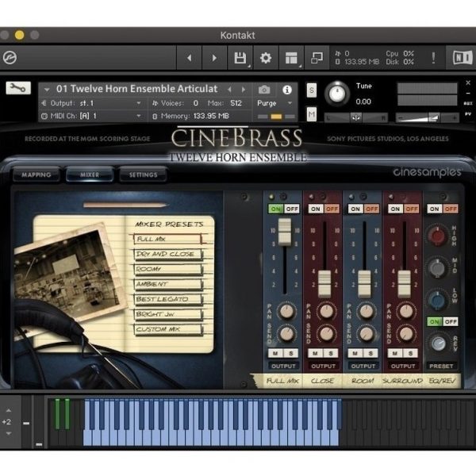476x476 pixels.
Task: Click the Close channel volume fader
Action: tap(324, 283)
